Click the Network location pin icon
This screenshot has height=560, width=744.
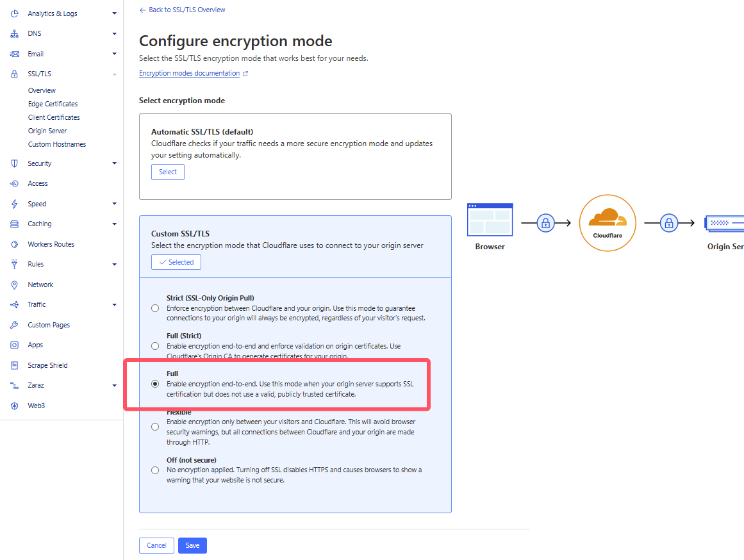[x=14, y=284]
